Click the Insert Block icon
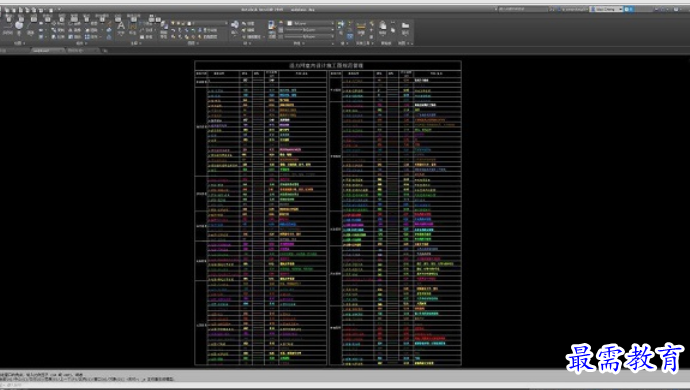 click(235, 24)
